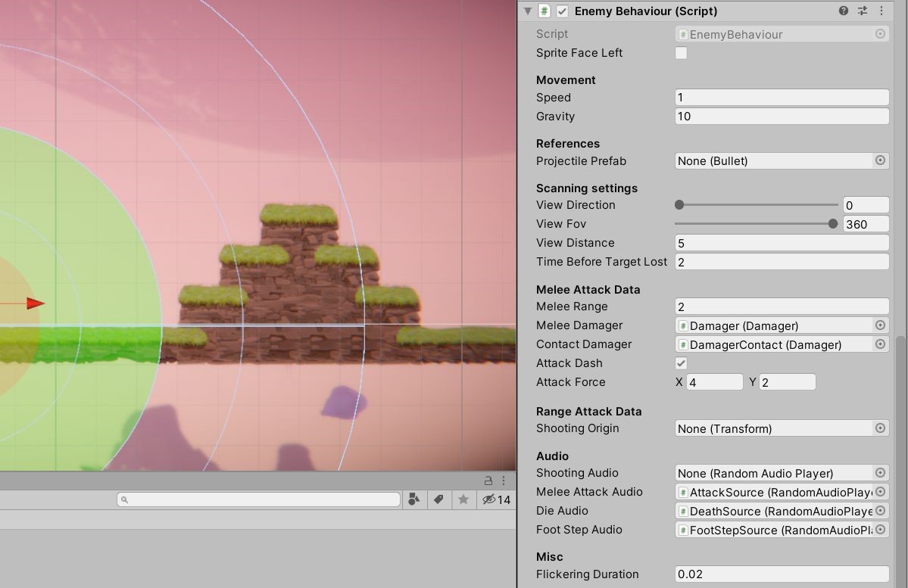Click the View Direction label
This screenshot has height=588, width=908.
pos(576,205)
